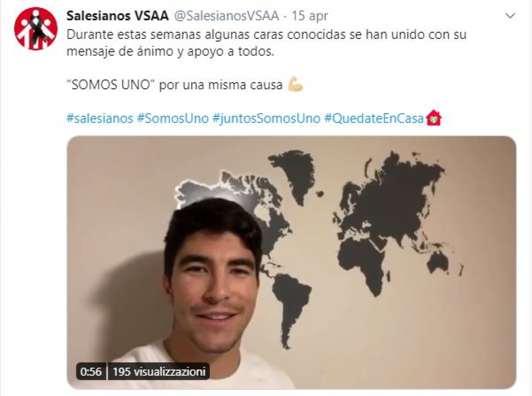Click the 0:56 video duration badge

coord(91,372)
